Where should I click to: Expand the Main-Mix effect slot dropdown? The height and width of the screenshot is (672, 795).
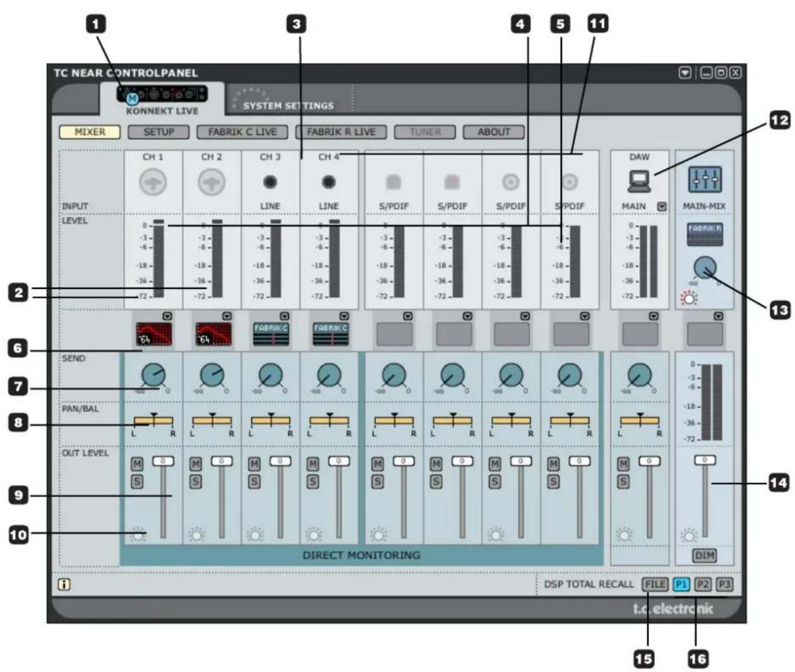point(719,315)
